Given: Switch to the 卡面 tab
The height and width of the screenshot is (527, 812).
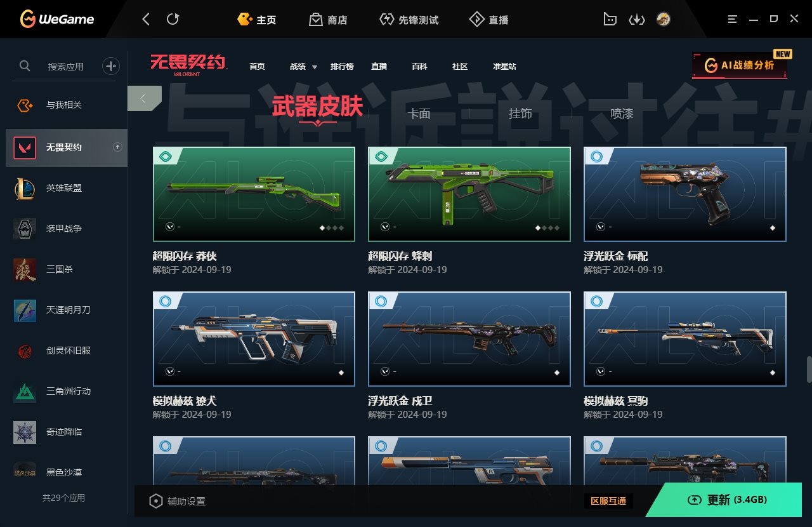Looking at the screenshot, I should coord(419,114).
